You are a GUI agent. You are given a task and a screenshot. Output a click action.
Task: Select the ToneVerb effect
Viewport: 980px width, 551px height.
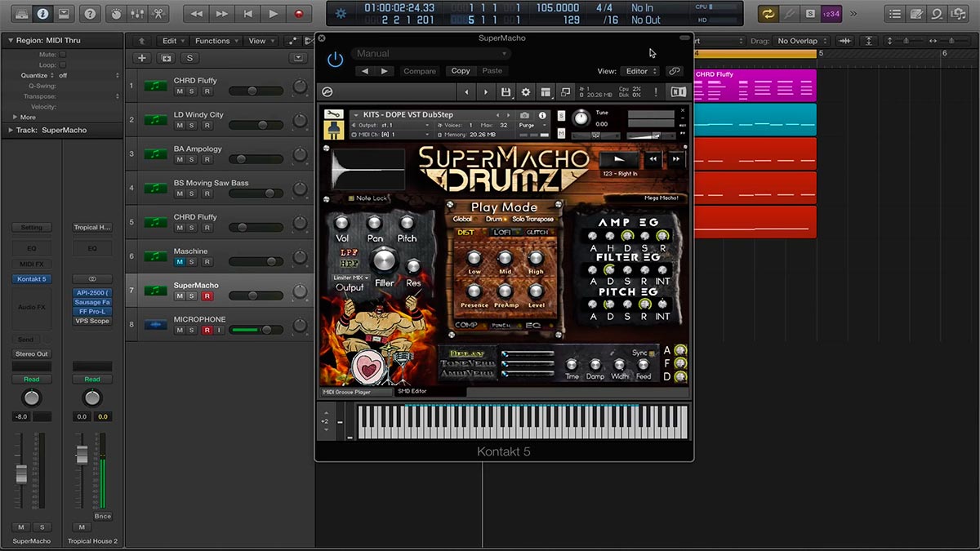click(x=468, y=363)
